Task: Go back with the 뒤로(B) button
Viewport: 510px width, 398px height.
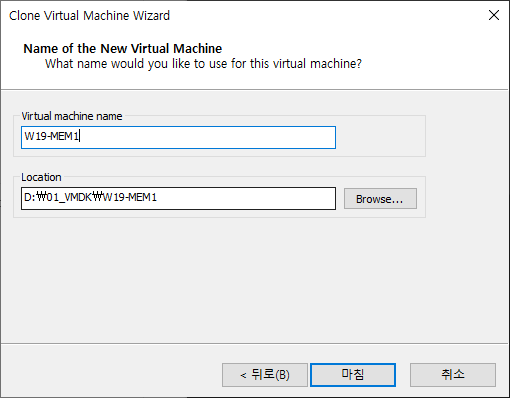Action: pyautogui.click(x=265, y=375)
